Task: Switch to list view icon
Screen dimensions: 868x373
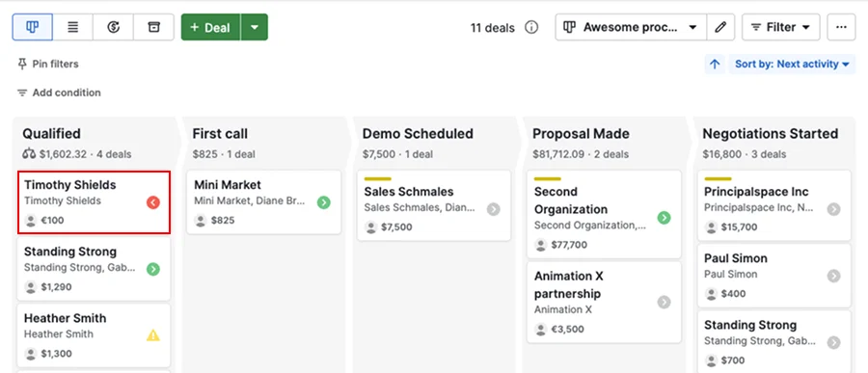Action: (x=73, y=27)
